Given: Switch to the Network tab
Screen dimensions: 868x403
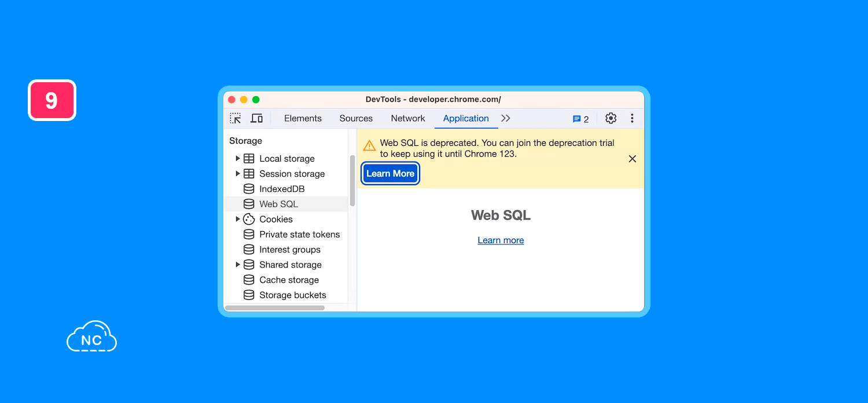Looking at the screenshot, I should (x=408, y=118).
